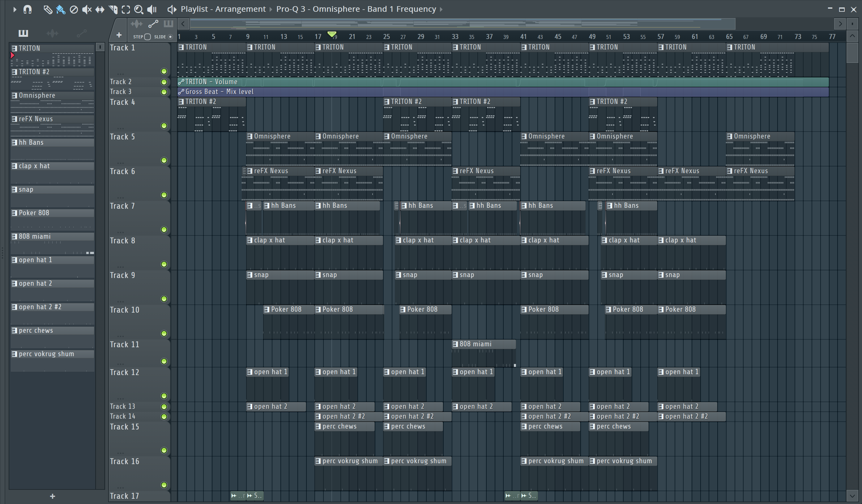Open menu icon of 808 miami clip

tap(455, 344)
